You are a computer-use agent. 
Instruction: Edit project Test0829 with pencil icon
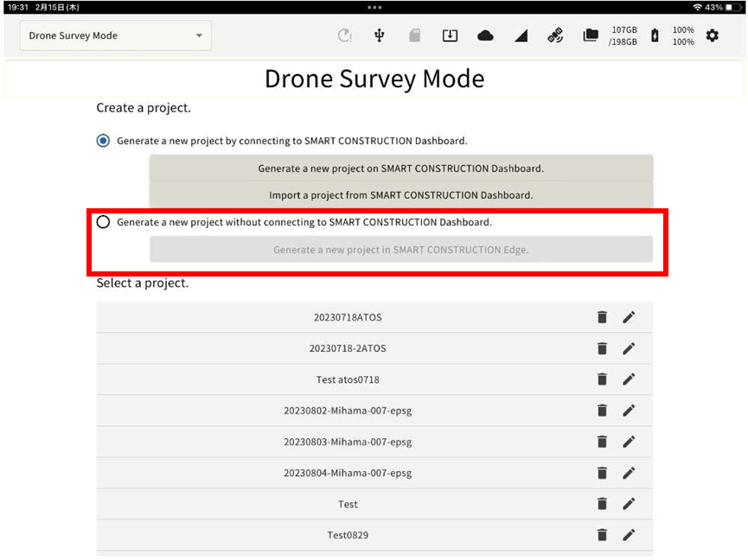[629, 535]
